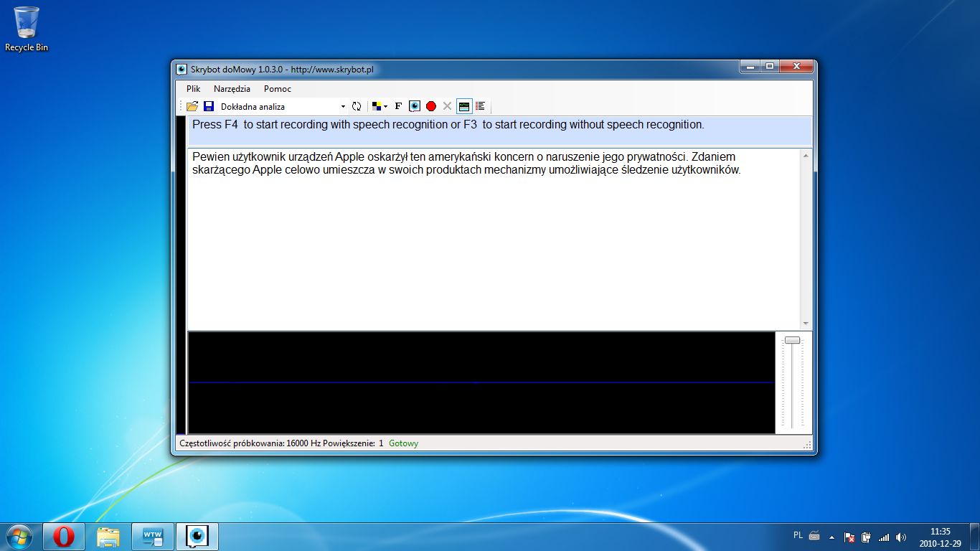Click the text area scrollbar down arrow

(x=806, y=324)
